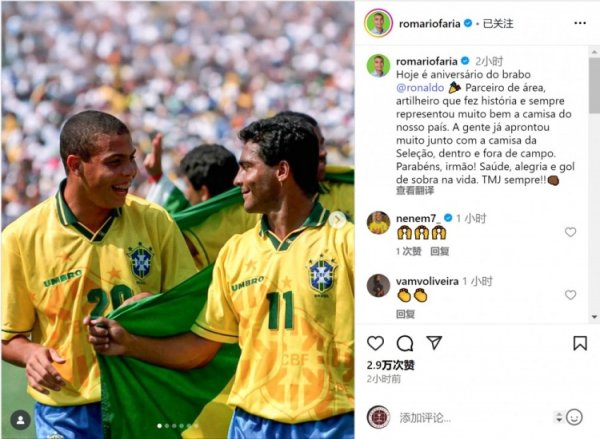Click 查看翻译 to see translation
This screenshot has width=600, height=439.
click(415, 191)
